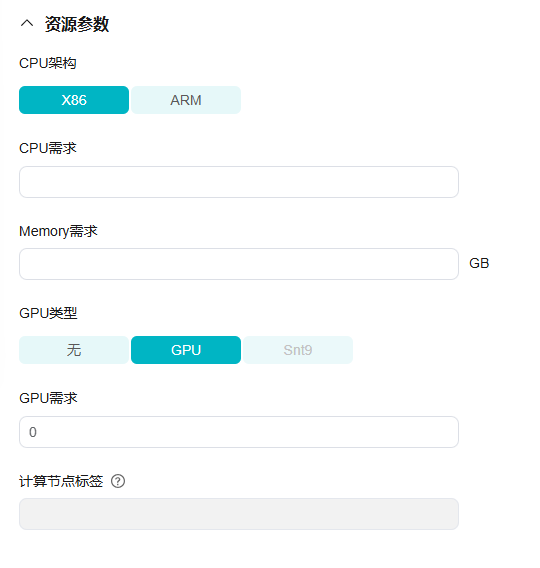Choose GPU as the GPU type
This screenshot has height=568, width=540.
(186, 350)
